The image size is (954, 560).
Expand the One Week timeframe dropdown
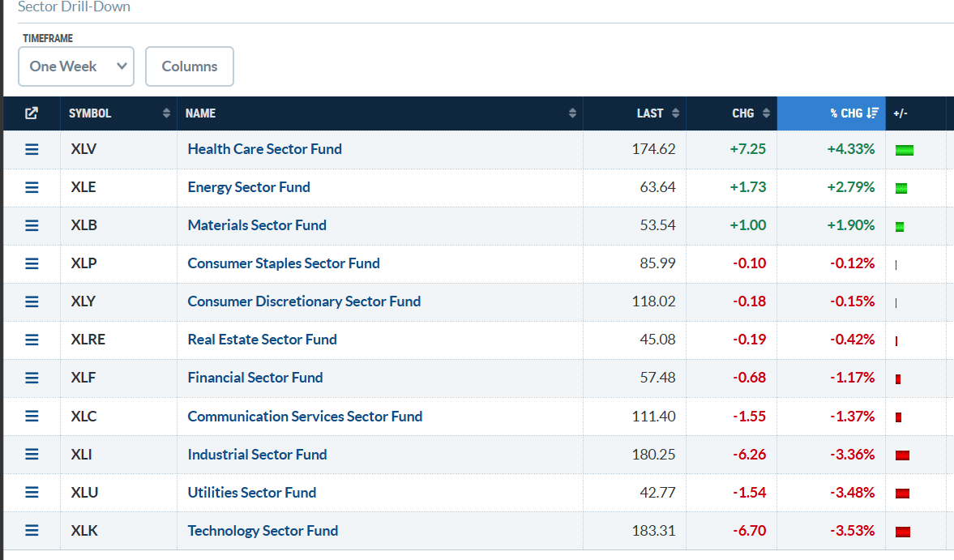(76, 66)
